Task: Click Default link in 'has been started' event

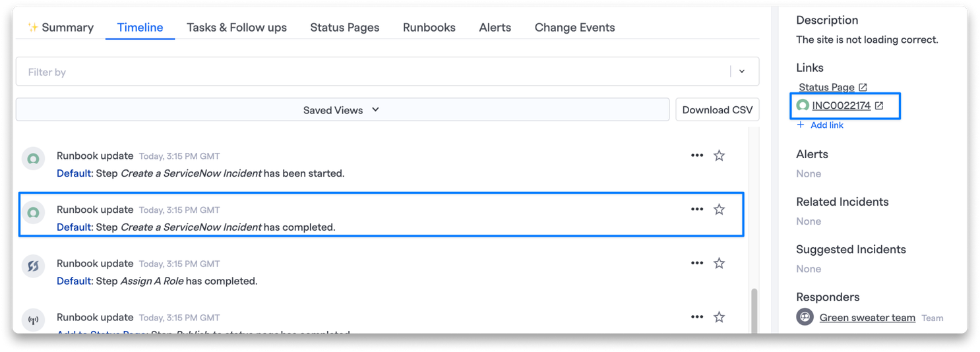Action: tap(74, 173)
